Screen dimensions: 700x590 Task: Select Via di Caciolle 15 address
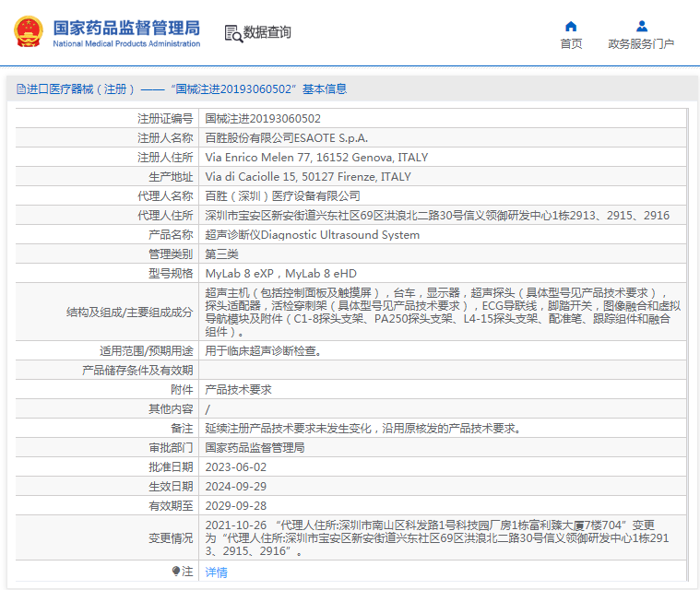[308, 177]
